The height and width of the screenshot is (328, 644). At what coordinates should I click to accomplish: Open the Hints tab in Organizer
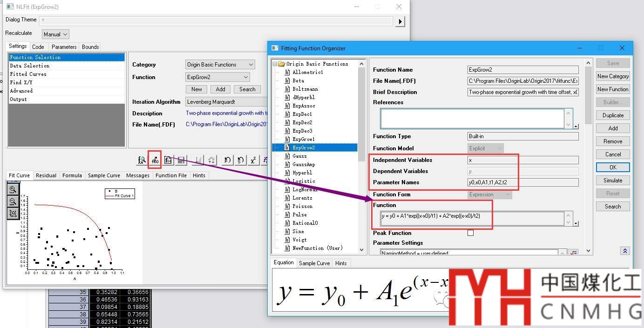pos(341,263)
